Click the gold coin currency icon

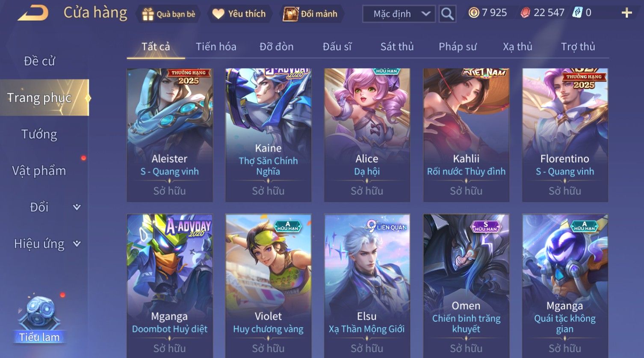coord(474,13)
